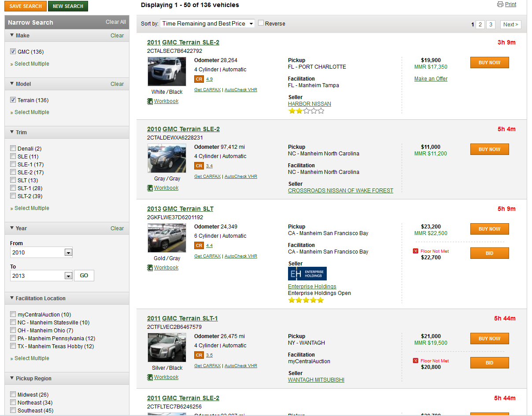Open thumbnail photo of 2013 Gold Terrain
The width and height of the screenshot is (532, 416).
pyautogui.click(x=166, y=238)
